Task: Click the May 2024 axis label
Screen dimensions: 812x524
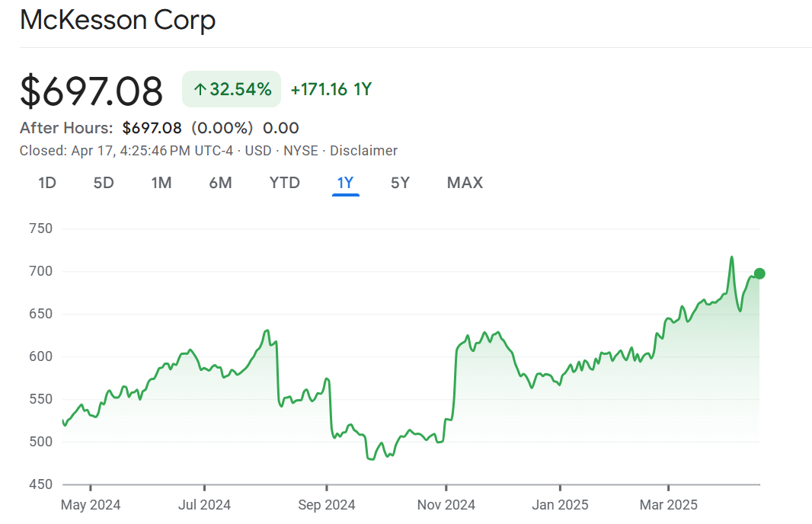Action: point(90,505)
